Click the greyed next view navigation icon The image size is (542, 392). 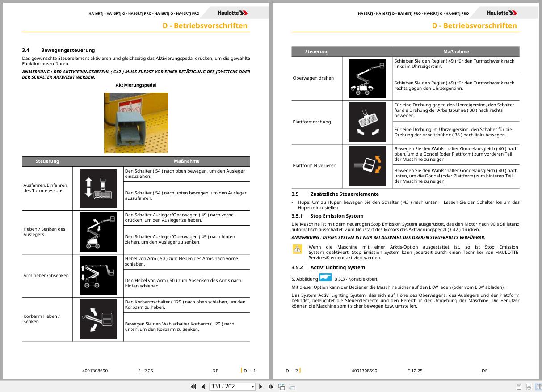(292, 387)
